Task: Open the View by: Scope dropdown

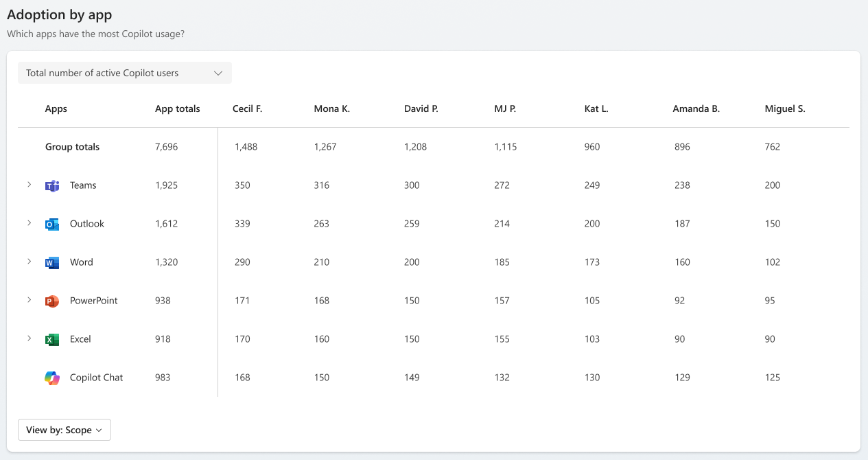Action: coord(64,430)
